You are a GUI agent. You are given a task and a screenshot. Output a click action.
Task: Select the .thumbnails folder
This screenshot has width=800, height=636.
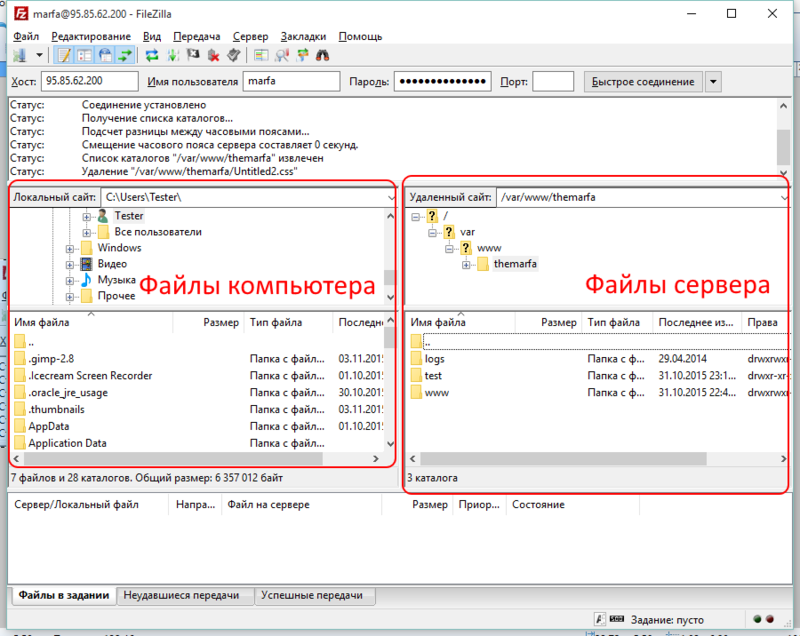click(56, 409)
